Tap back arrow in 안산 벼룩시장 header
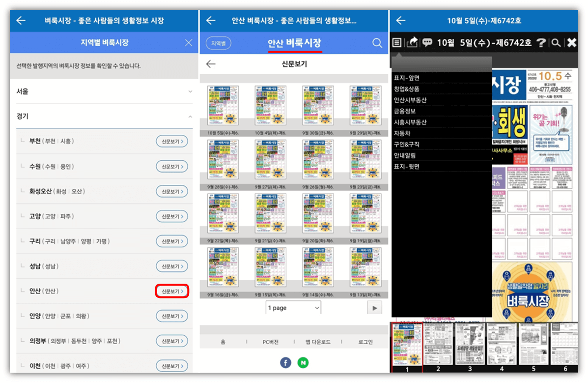 click(x=211, y=20)
